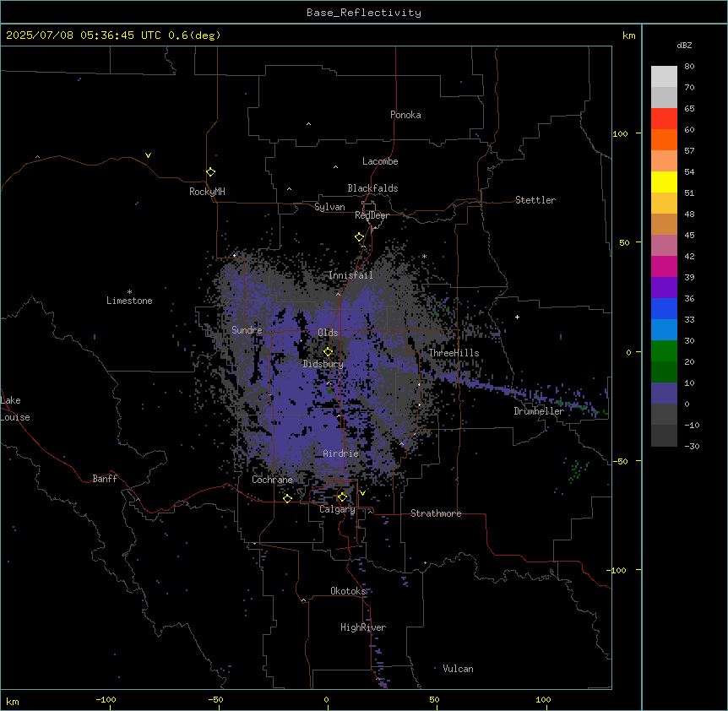Click the yellow V marker northwest of RockyMH
This screenshot has width=728, height=711.
point(148,155)
